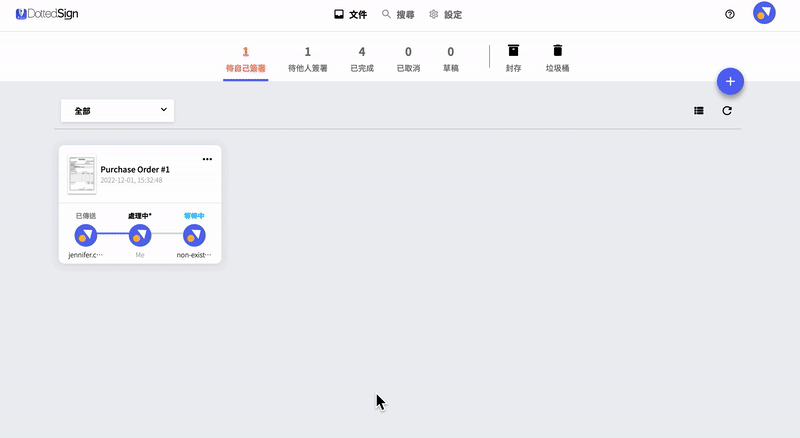Click the jennifer.c signer avatar
The width and height of the screenshot is (800, 438).
86,235
